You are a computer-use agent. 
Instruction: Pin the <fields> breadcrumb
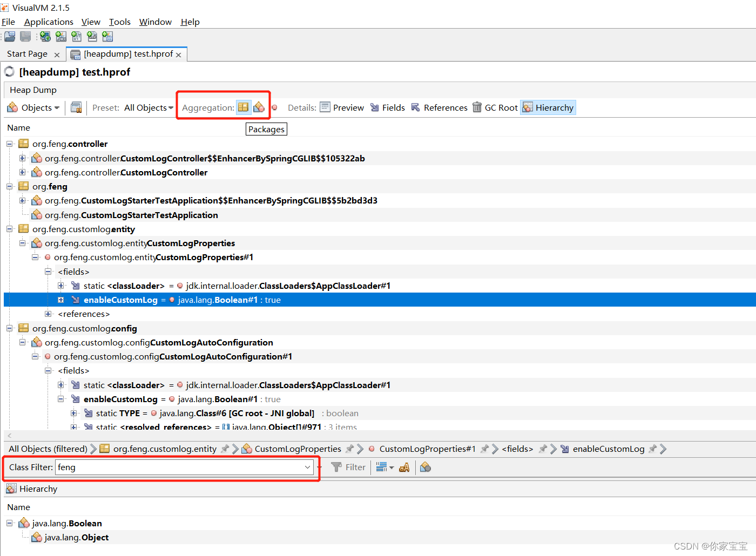pyautogui.click(x=543, y=449)
